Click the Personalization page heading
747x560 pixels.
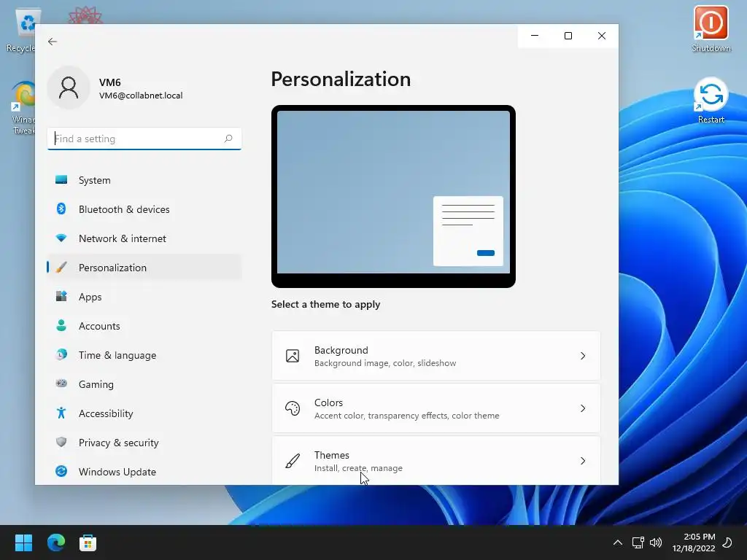341,79
